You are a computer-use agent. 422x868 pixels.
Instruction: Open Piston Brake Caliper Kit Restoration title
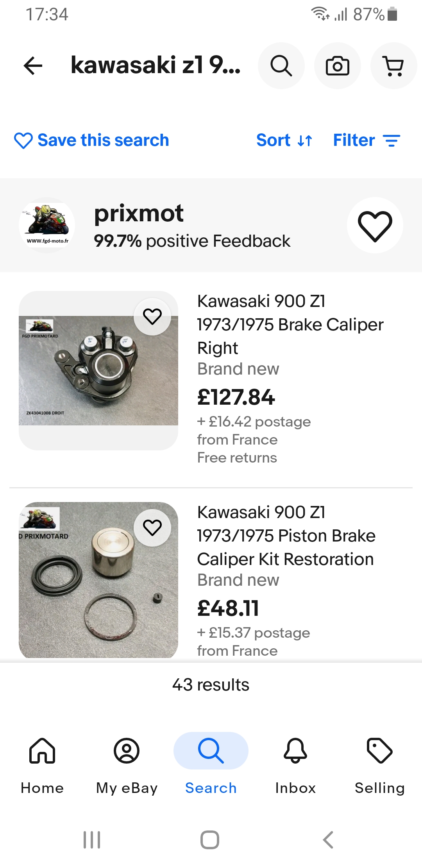[x=286, y=535]
